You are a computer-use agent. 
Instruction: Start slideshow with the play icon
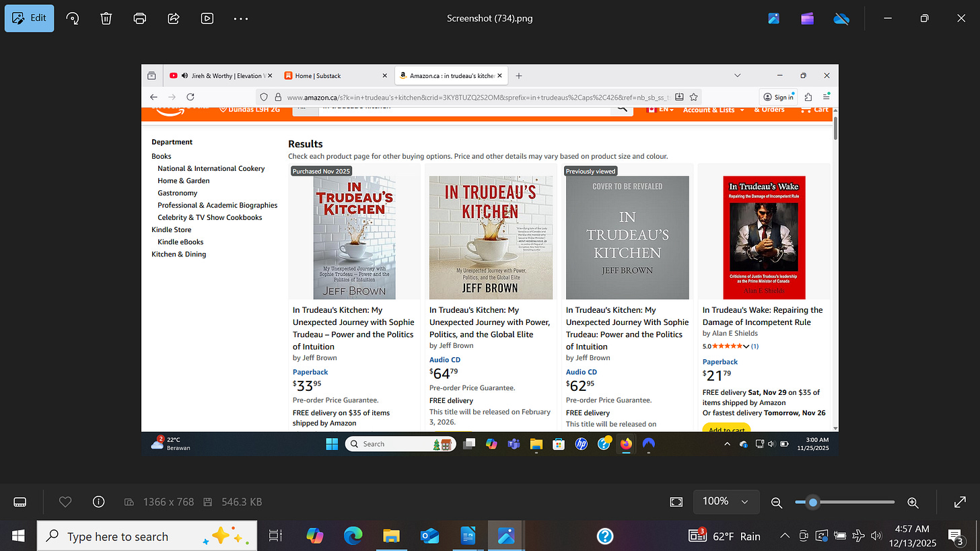[x=207, y=18]
